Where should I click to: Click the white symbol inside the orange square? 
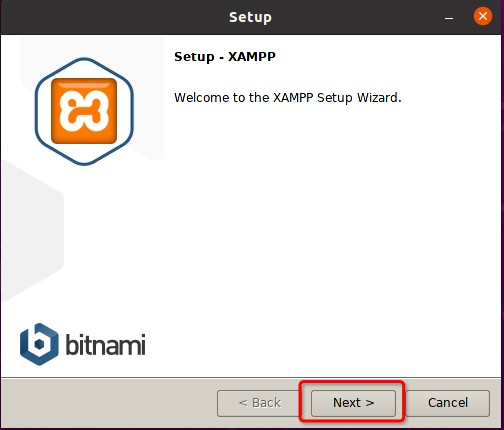(84, 110)
